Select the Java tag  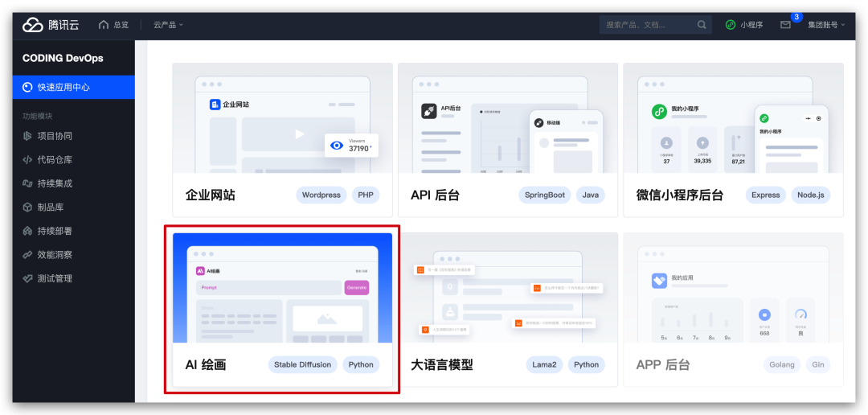590,195
